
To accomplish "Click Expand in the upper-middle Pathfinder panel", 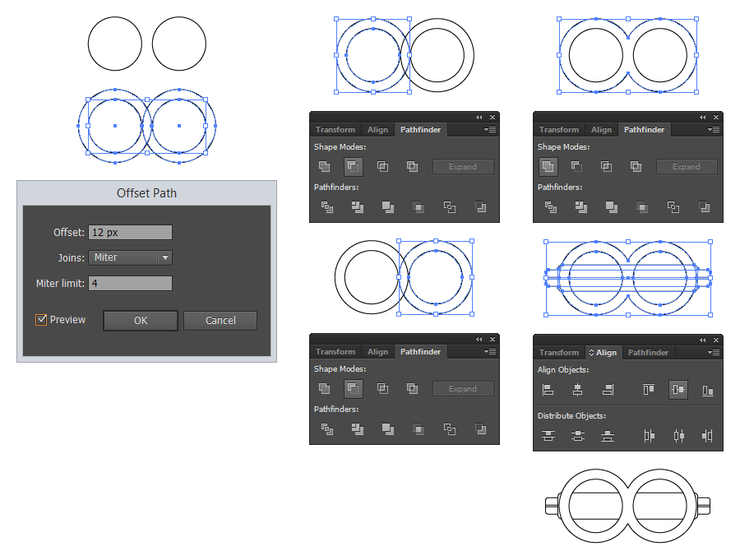I will pyautogui.click(x=463, y=167).
